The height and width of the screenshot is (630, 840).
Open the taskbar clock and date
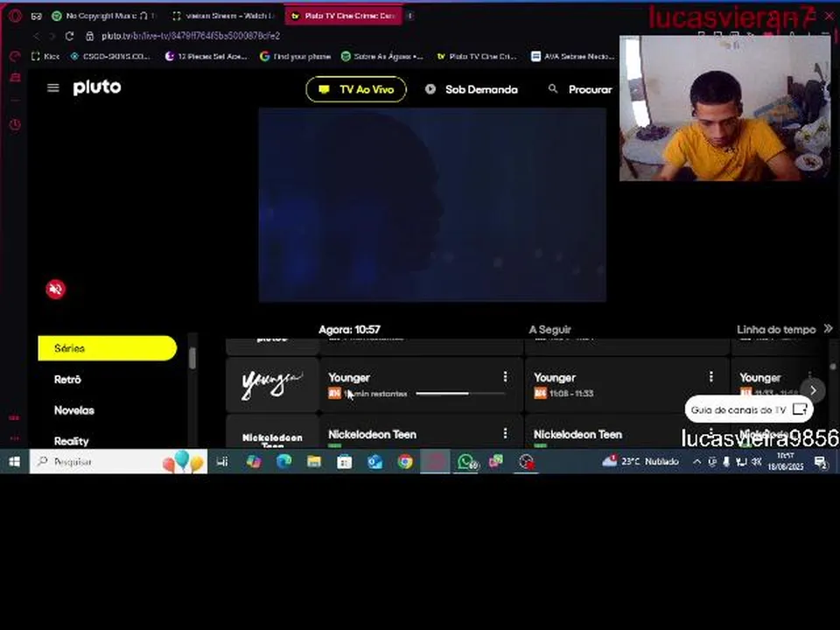click(x=786, y=461)
